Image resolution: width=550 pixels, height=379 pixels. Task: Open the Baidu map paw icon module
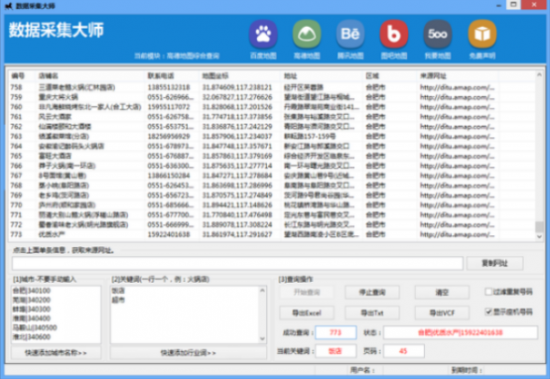pos(263,34)
